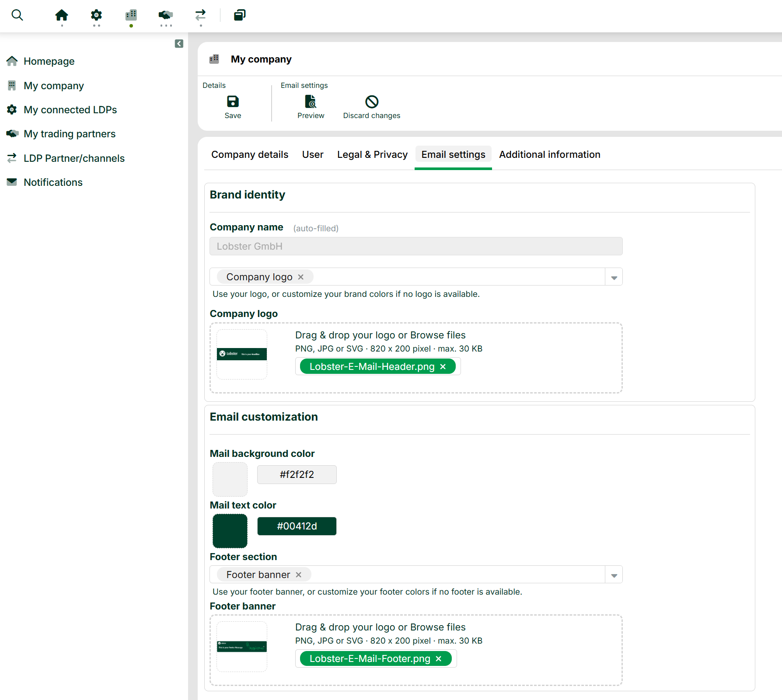The image size is (782, 700).
Task: Remove Lobster-E-Mail-Header.png file
Action: (x=443, y=366)
